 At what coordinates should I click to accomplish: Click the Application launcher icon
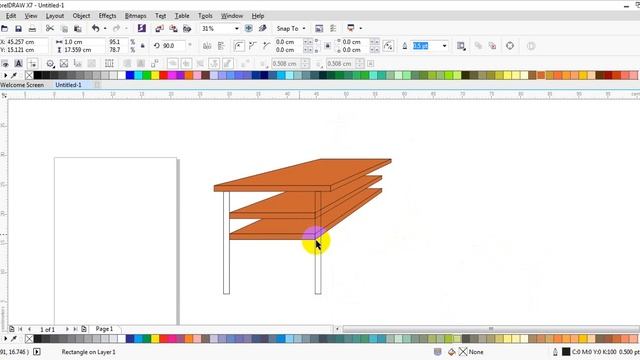(351, 28)
